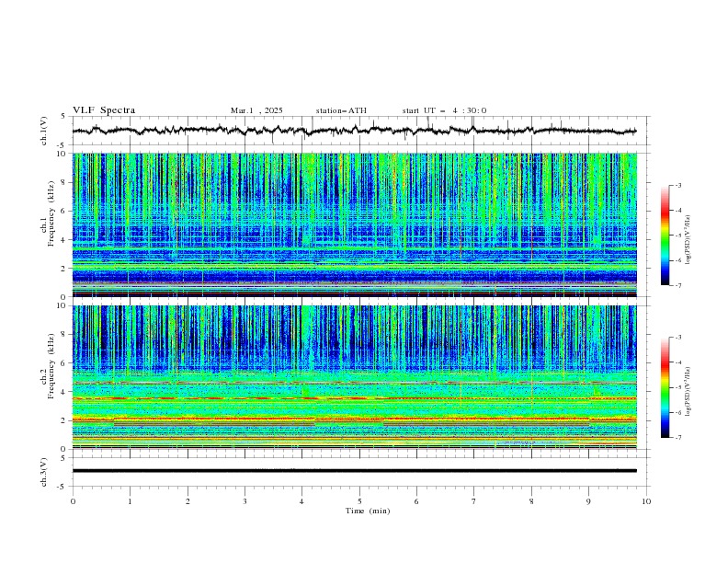Click the ch.2 spectrogram color scale bar
This screenshot has width=728, height=563.
click(665, 387)
